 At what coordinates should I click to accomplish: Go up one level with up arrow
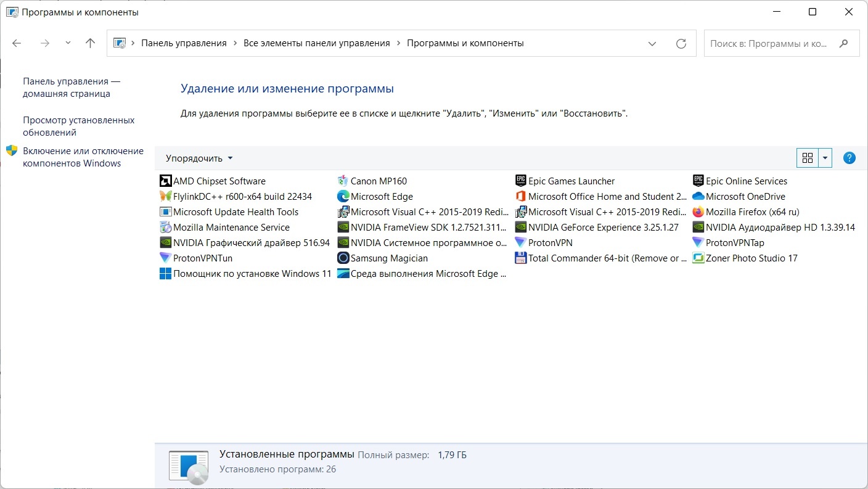[91, 43]
